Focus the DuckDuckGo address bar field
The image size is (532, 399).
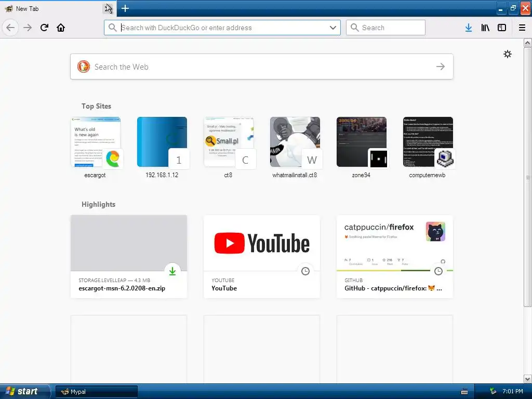point(222,28)
